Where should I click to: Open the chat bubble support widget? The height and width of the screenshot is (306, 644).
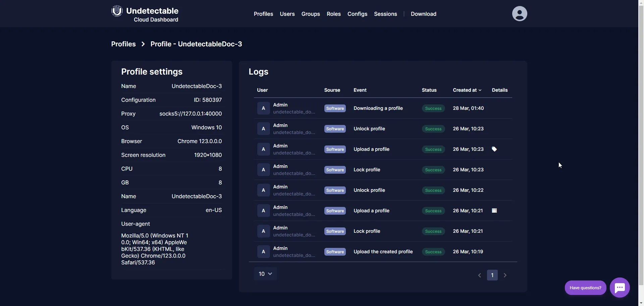(x=620, y=288)
